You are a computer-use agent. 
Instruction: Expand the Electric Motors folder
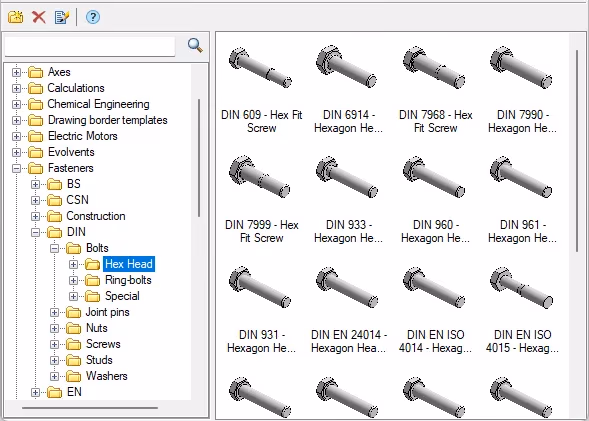click(x=16, y=136)
